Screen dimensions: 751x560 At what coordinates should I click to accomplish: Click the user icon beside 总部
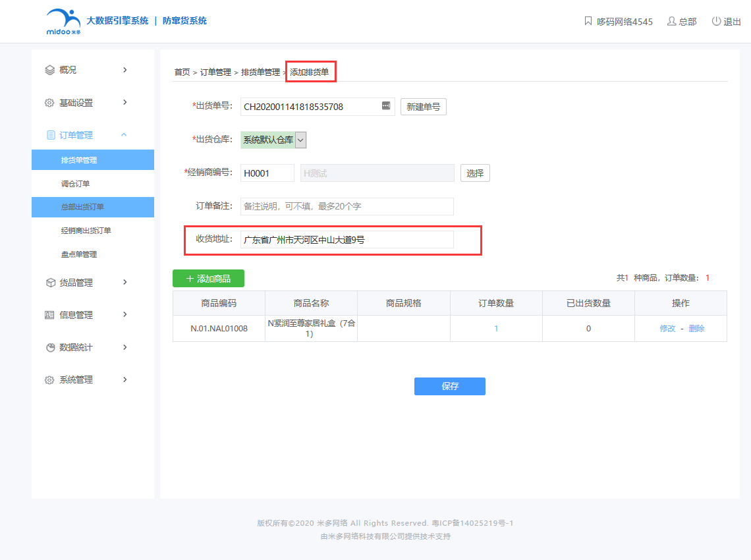coord(671,21)
